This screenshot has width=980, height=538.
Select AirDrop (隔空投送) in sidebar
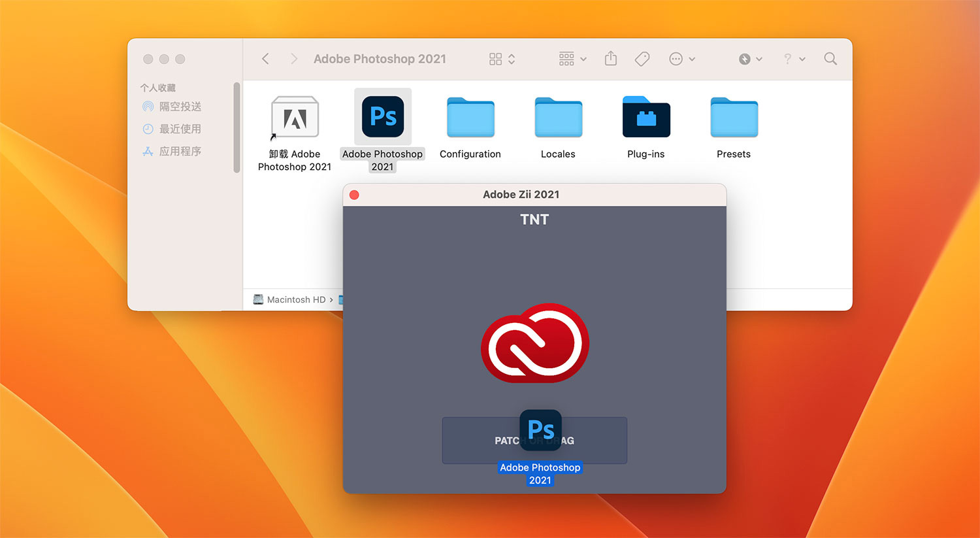pos(172,107)
